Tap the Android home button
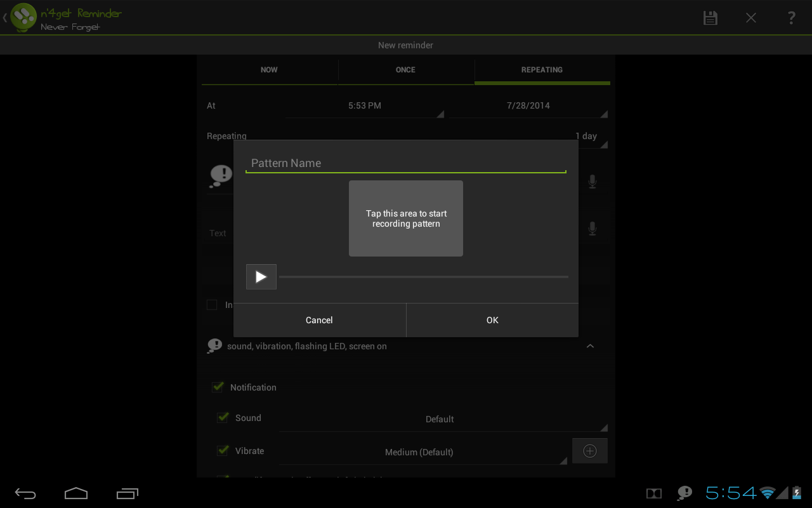Screen dimensions: 812x508 click(76, 493)
